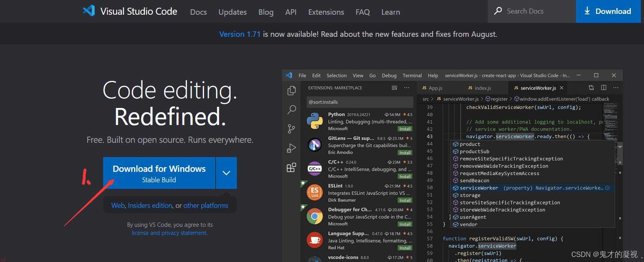The width and height of the screenshot is (644, 262).
Task: Click the Debugger for Chrome extension icon
Action: [x=315, y=216]
